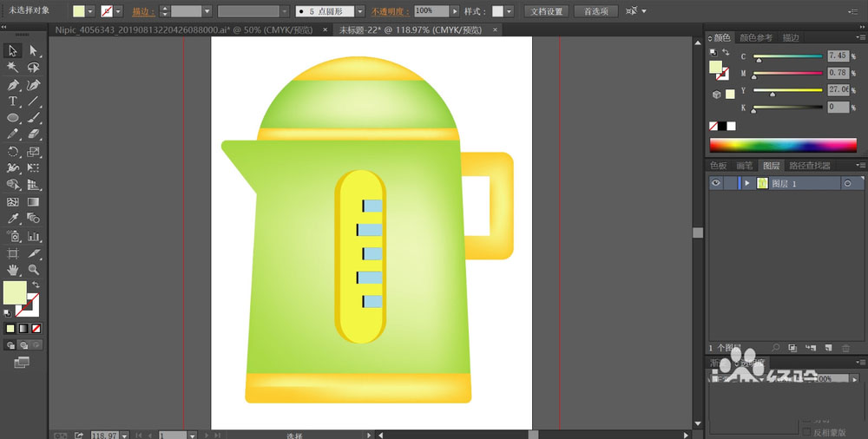868x439 pixels.
Task: Click the 文档设置 button
Action: 546,11
